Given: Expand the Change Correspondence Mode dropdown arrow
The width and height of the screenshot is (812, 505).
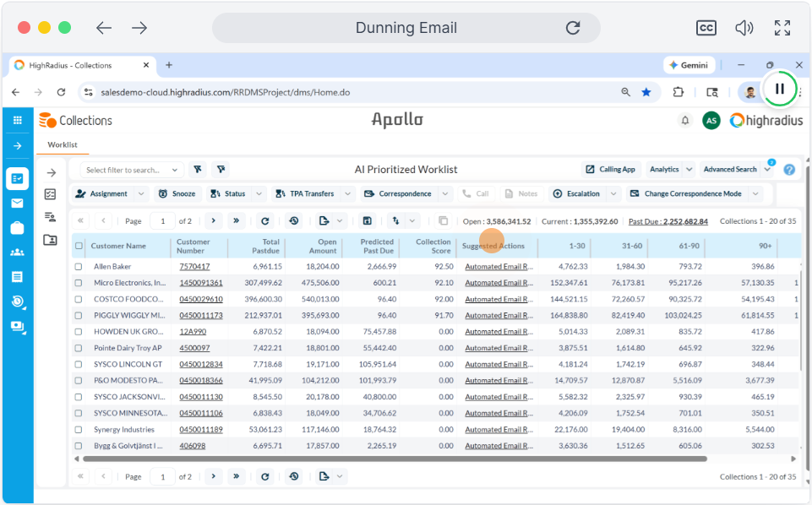Looking at the screenshot, I should click(755, 194).
